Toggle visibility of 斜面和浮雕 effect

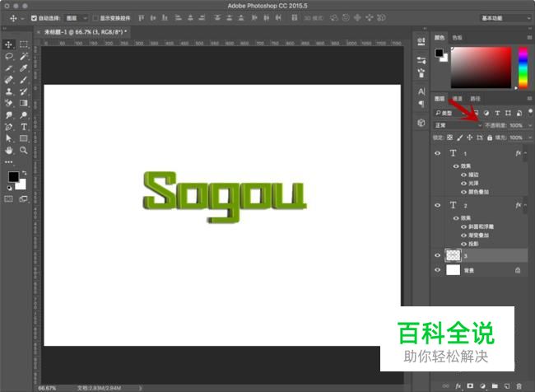point(463,226)
